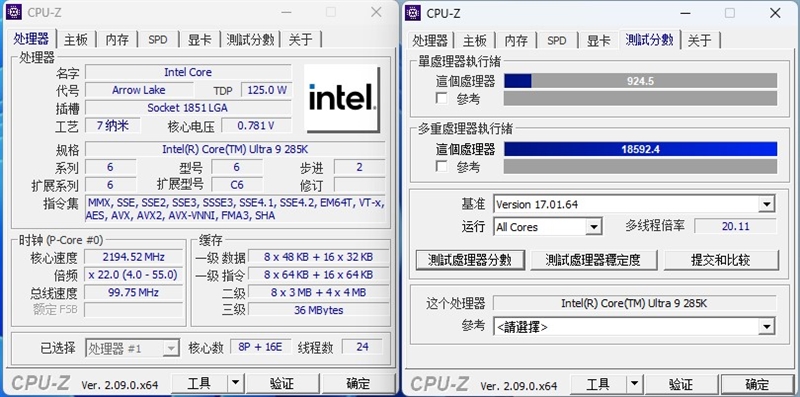Open 主板 tab in the right window
800x397 pixels.
tap(474, 40)
